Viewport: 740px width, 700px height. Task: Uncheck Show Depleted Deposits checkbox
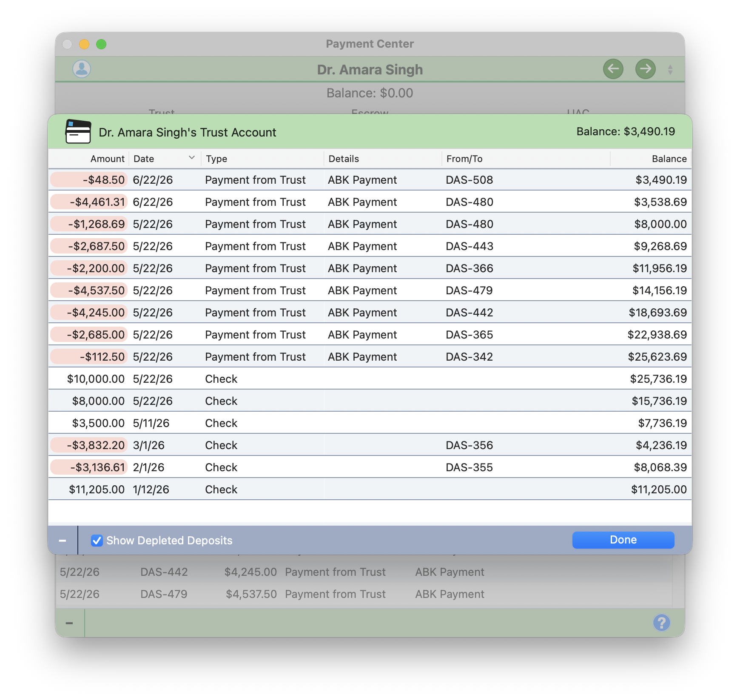[97, 541]
